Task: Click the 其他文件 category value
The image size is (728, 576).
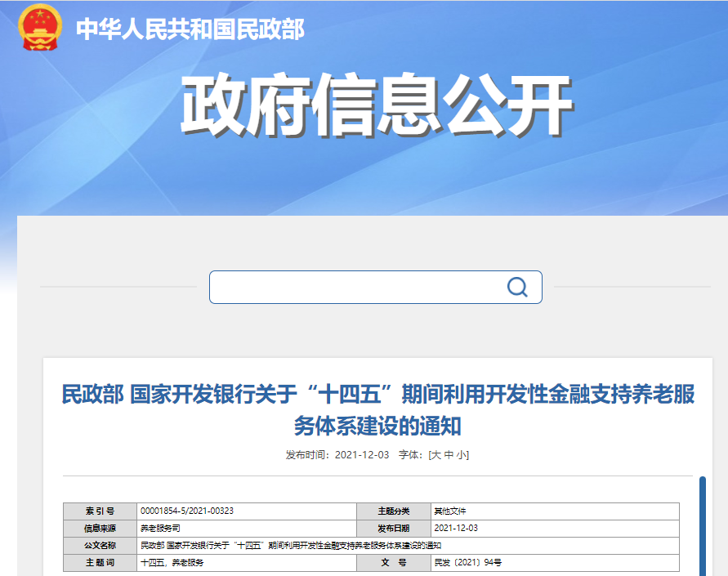Action: point(450,511)
